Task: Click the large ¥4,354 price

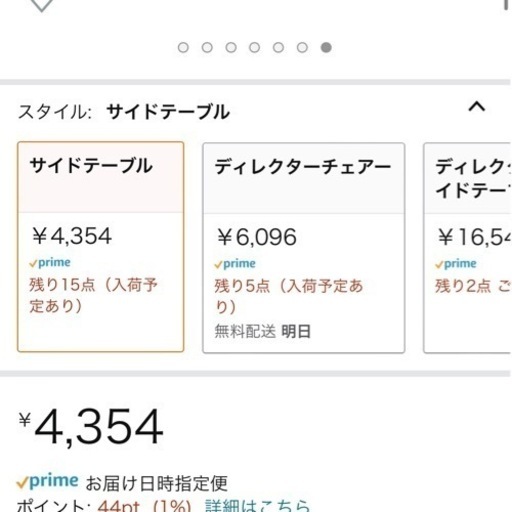Action: 91,427
